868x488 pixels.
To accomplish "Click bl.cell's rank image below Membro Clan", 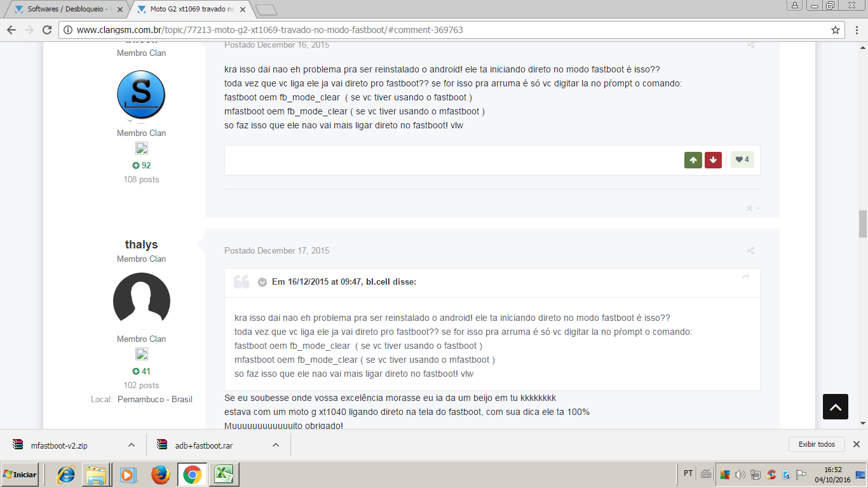I will point(141,148).
